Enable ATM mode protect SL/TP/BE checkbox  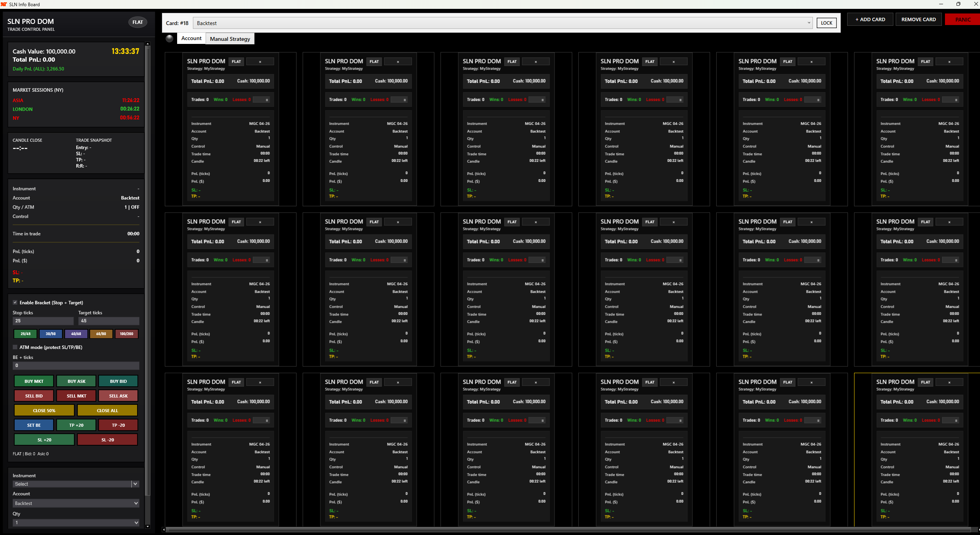[15, 347]
